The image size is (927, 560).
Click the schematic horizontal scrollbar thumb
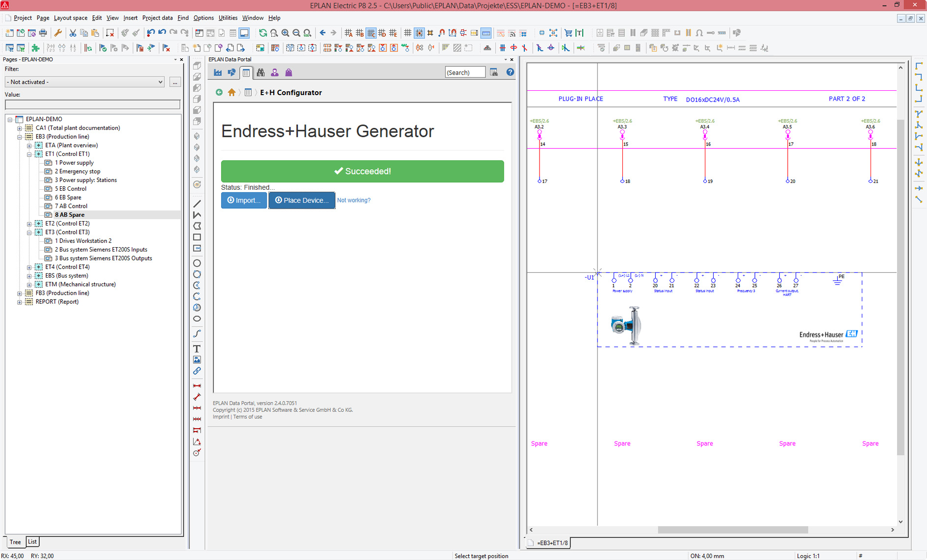732,530
